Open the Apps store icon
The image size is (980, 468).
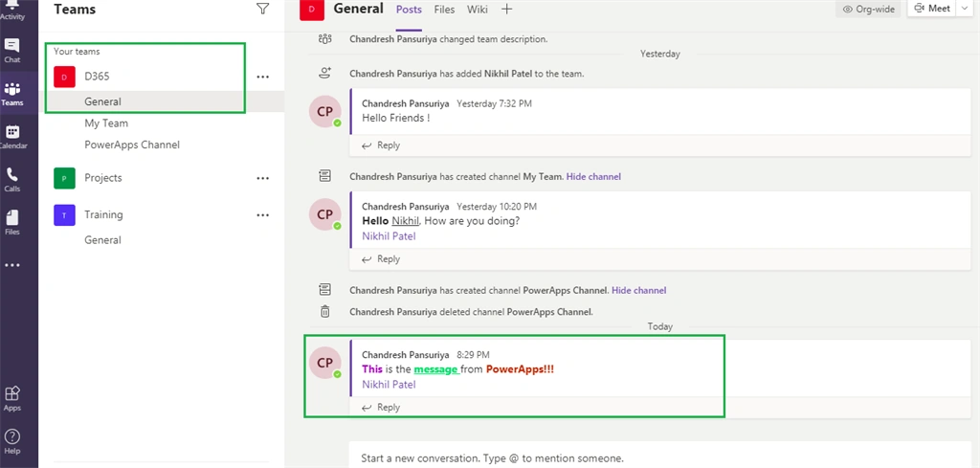tap(12, 399)
